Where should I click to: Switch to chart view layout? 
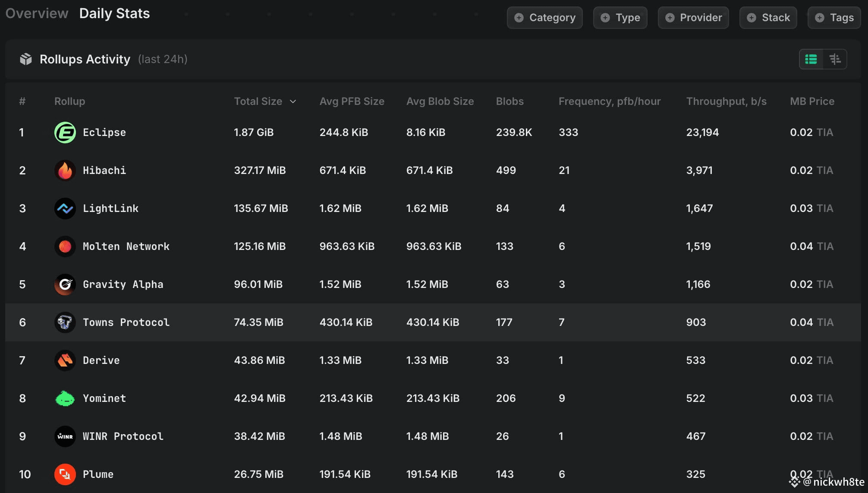(835, 59)
